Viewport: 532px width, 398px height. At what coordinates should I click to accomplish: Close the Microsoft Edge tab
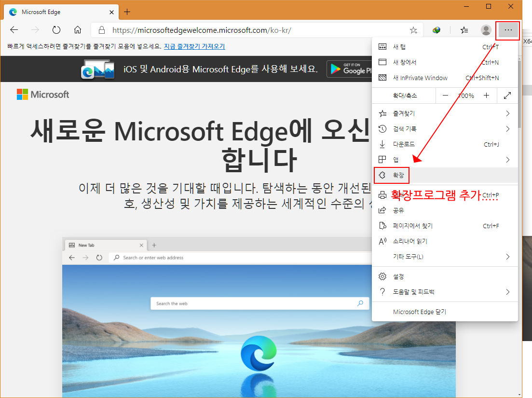111,12
